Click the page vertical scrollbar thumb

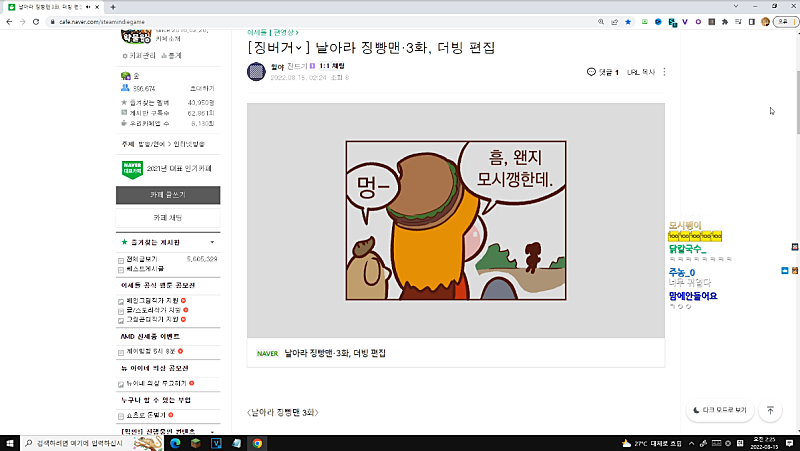click(797, 102)
